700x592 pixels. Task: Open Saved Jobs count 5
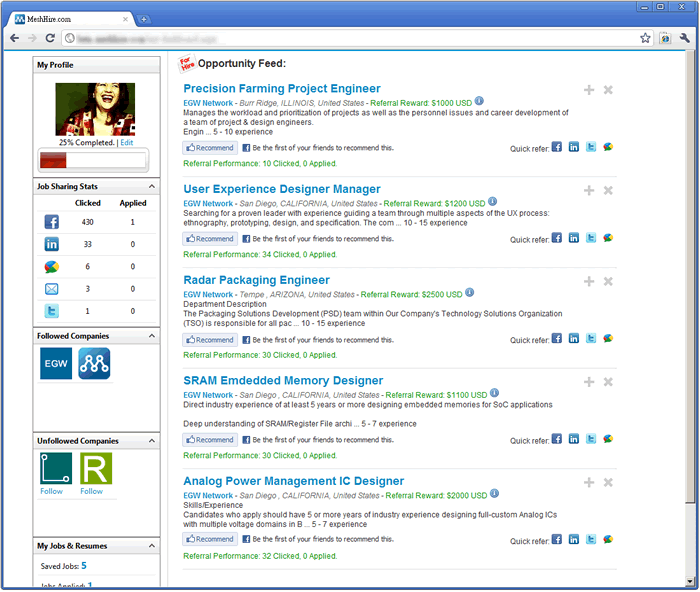click(x=84, y=566)
